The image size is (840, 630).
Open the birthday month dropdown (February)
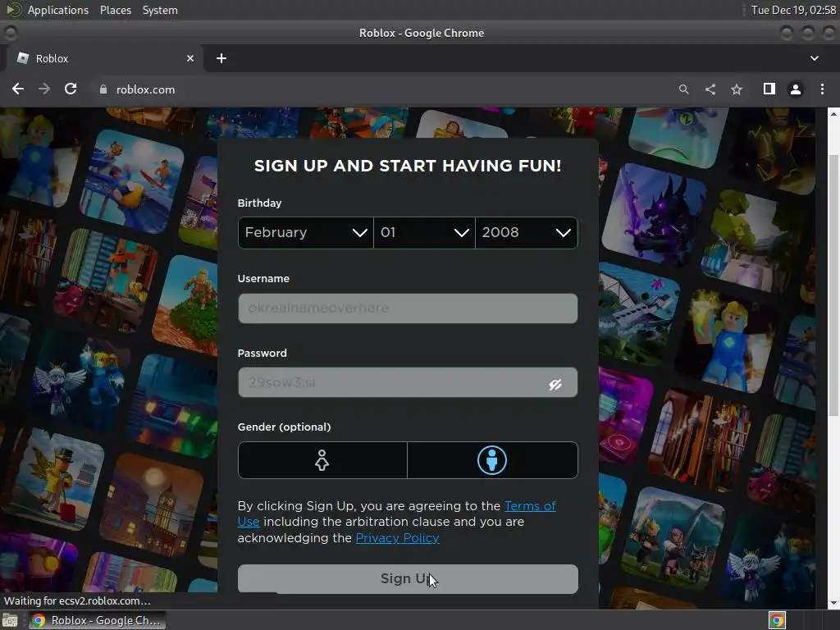click(x=305, y=232)
